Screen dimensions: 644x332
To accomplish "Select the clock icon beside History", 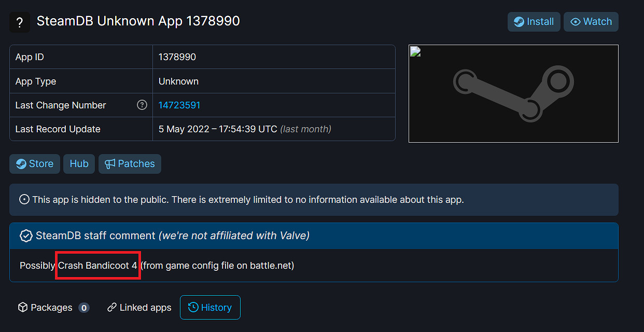I will pos(193,307).
